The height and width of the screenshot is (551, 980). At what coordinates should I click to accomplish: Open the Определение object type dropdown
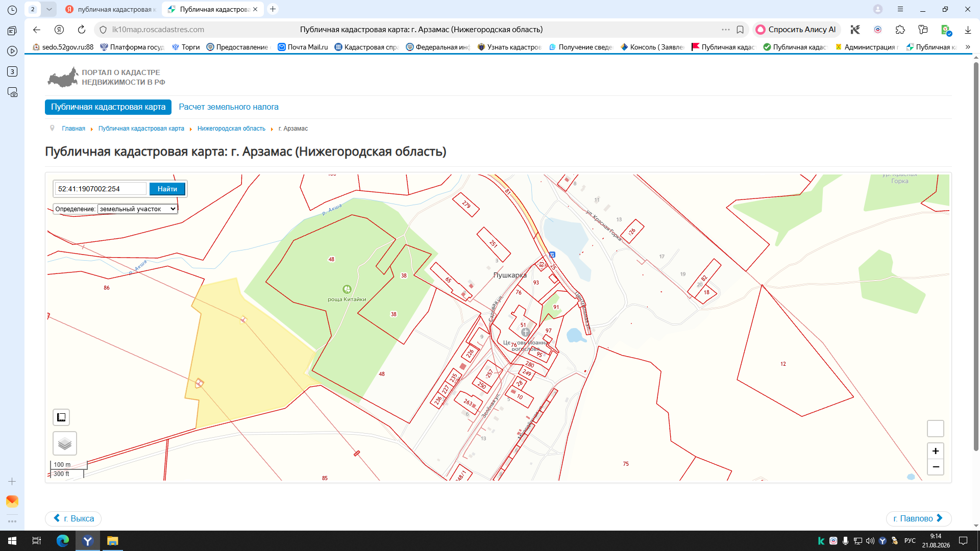pyautogui.click(x=137, y=209)
